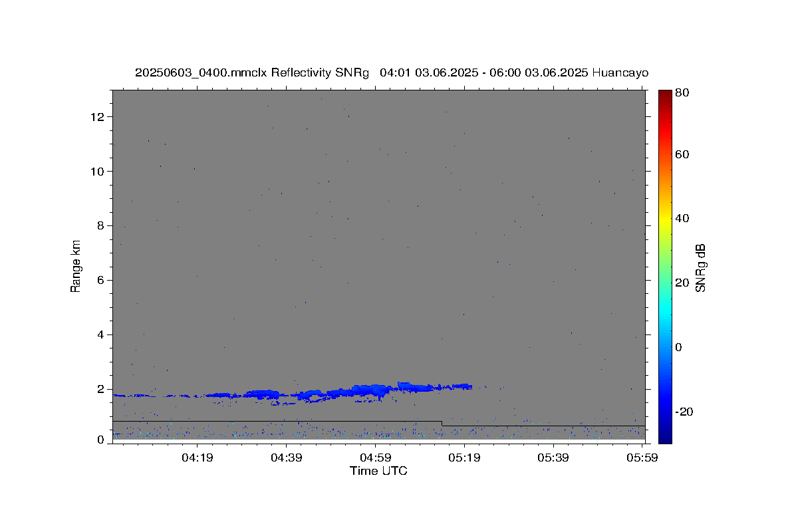Click the 'Range km' y-axis label
This screenshot has width=798, height=532.
point(76,266)
